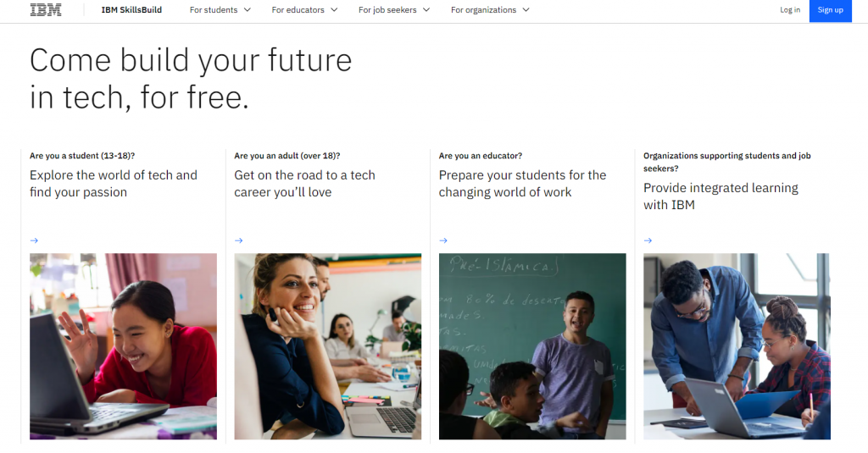Open the classroom chalkboard photo
This screenshot has width=868, height=453.
point(532,346)
